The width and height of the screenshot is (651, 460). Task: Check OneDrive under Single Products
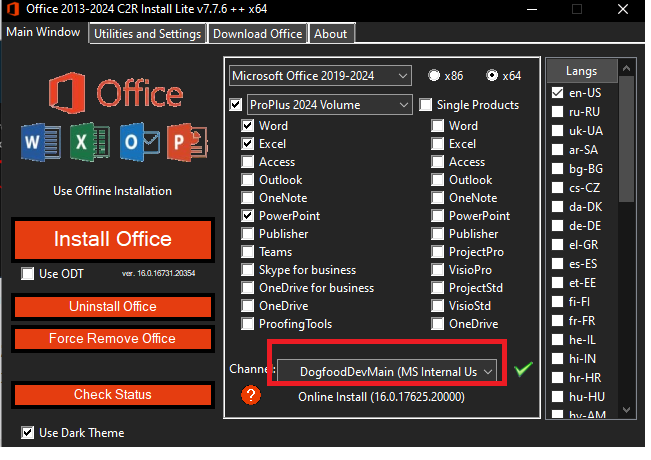click(x=438, y=323)
